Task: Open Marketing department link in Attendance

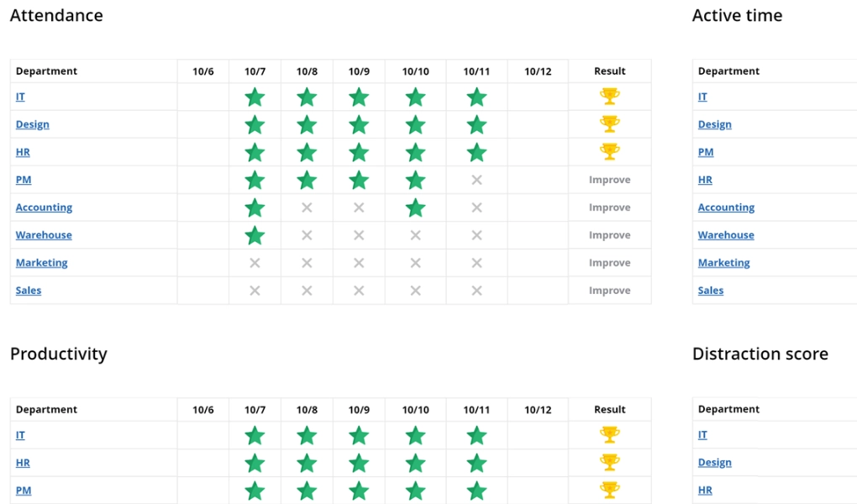Action: coord(41,262)
